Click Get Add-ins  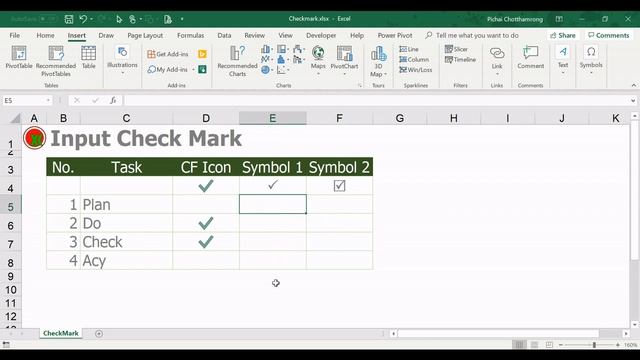168,54
